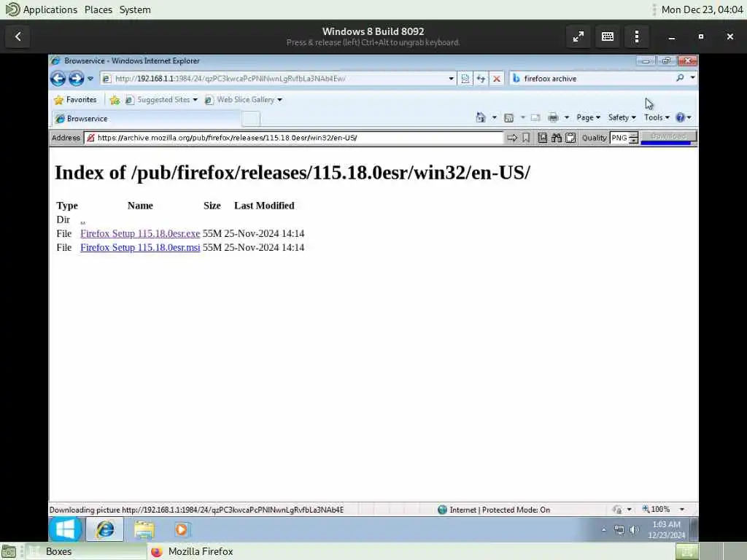Click the volume speaker icon in Windows tray
This screenshot has width=747, height=560.
634,529
